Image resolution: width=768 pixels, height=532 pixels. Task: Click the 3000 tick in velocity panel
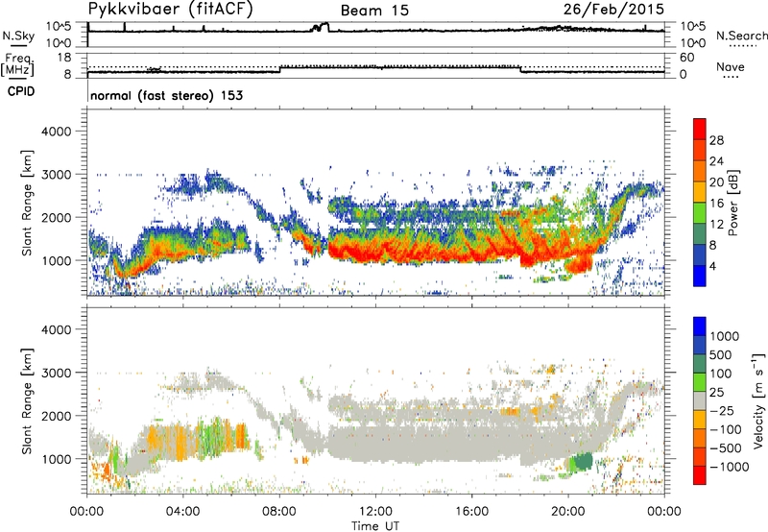click(x=57, y=373)
